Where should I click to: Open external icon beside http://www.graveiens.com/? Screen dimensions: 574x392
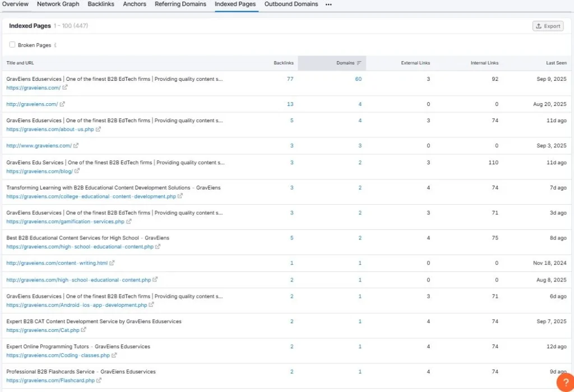[x=76, y=145]
